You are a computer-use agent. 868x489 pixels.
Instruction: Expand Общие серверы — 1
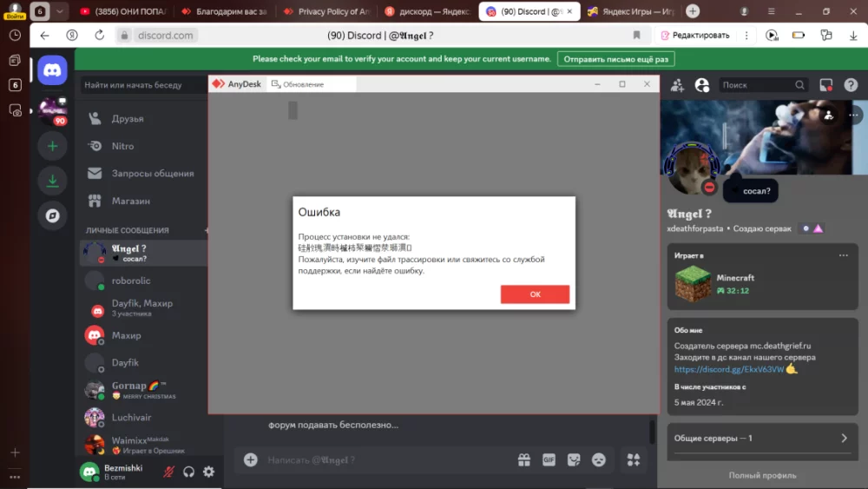pyautogui.click(x=762, y=438)
